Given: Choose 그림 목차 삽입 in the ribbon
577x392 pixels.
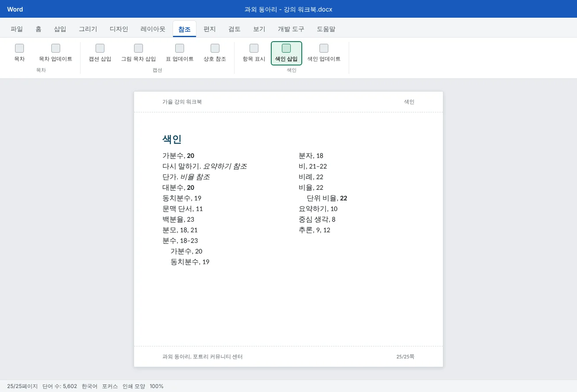Looking at the screenshot, I should [x=138, y=54].
